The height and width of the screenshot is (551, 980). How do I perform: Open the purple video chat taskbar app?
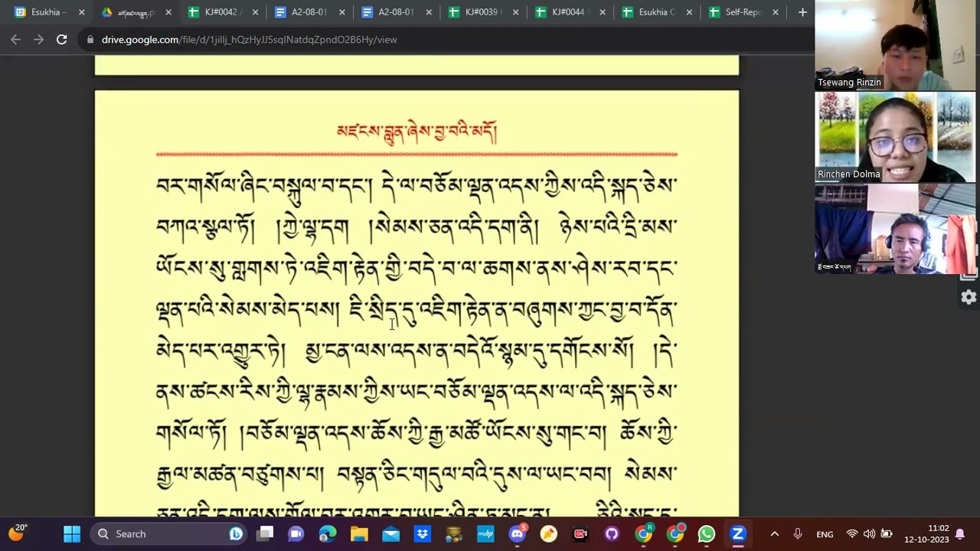point(296,533)
